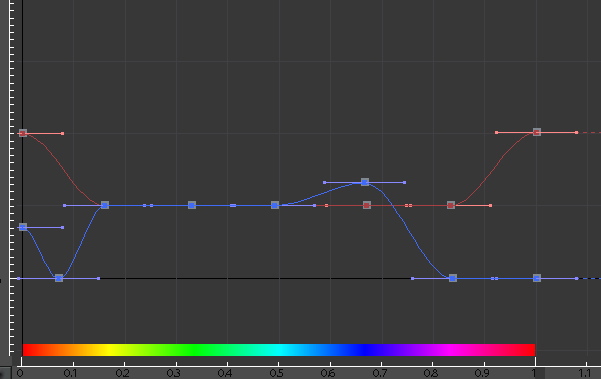Select the blue keyframe at 0.33 on middle line
The height and width of the screenshot is (379, 601).
pyautogui.click(x=192, y=205)
